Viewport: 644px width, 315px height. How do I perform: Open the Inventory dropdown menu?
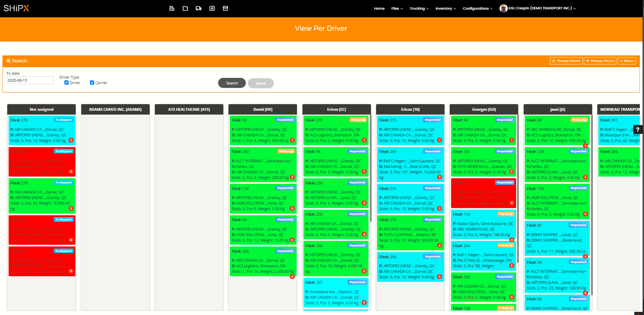point(445,9)
